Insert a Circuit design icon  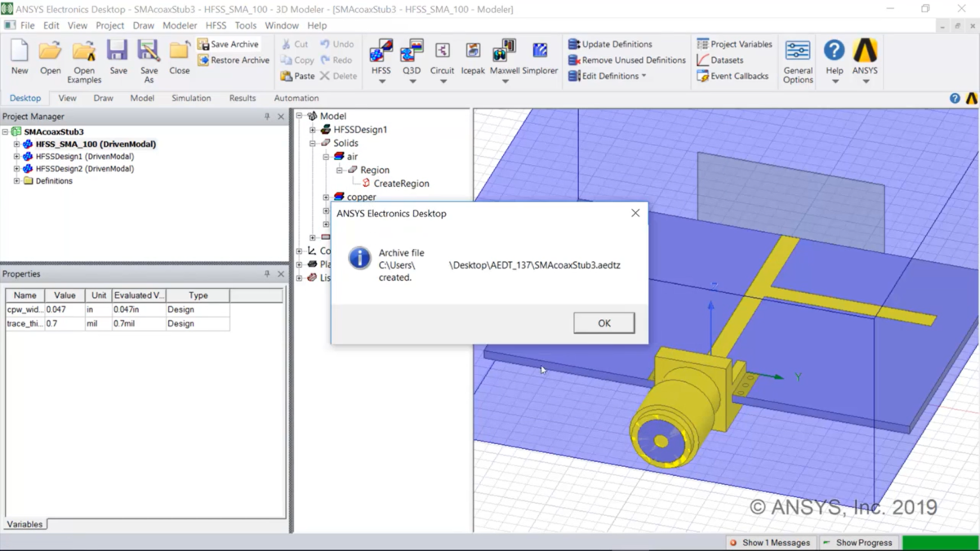(x=442, y=51)
